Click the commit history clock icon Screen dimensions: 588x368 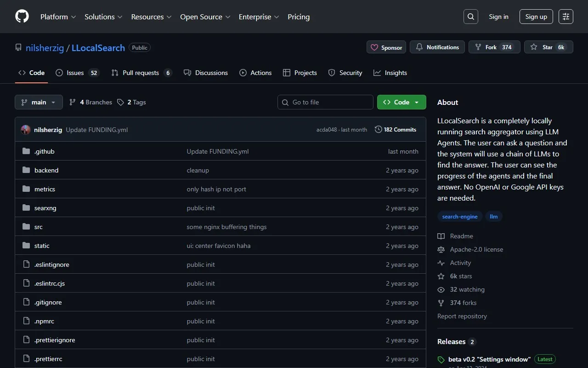point(378,129)
